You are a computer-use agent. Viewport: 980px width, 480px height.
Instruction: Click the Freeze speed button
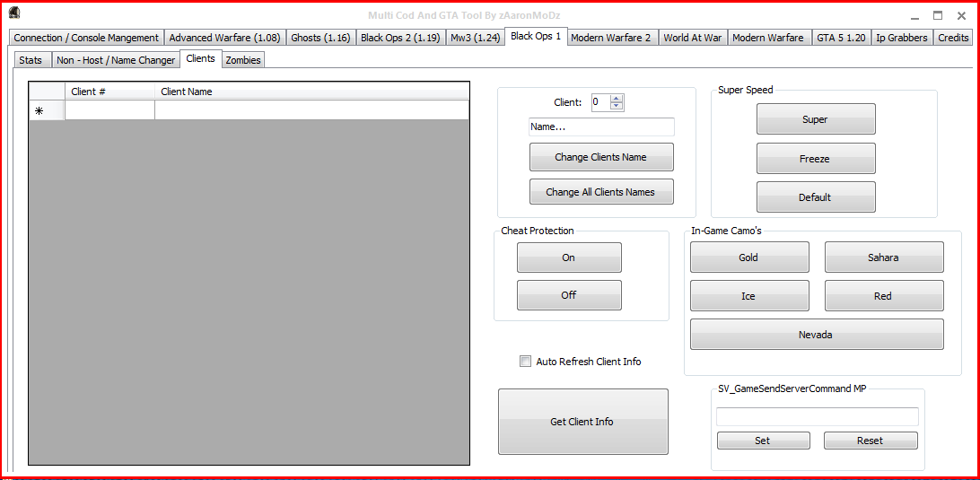(816, 159)
